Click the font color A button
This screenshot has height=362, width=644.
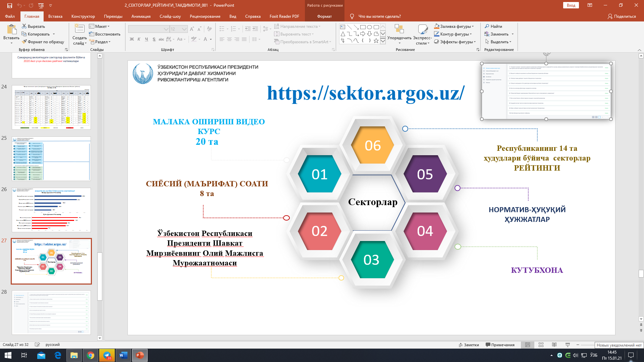click(x=206, y=39)
